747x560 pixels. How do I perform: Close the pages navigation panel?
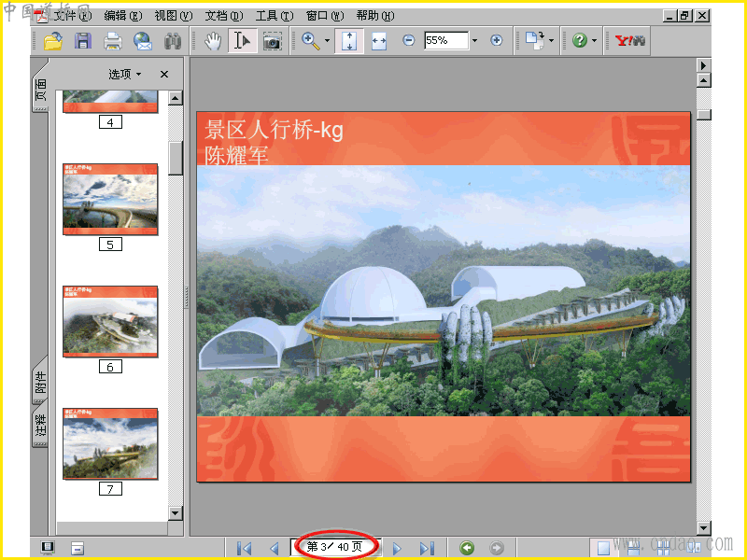coord(164,75)
